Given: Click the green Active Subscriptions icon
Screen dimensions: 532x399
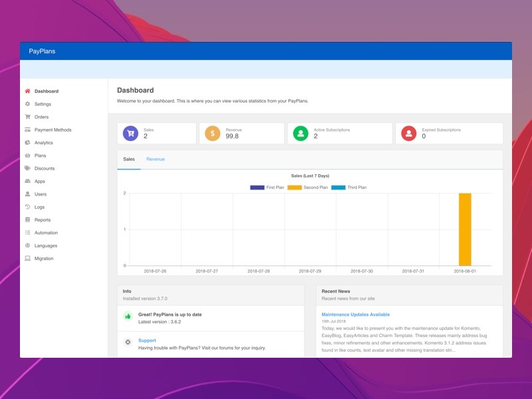Looking at the screenshot, I should click(301, 134).
